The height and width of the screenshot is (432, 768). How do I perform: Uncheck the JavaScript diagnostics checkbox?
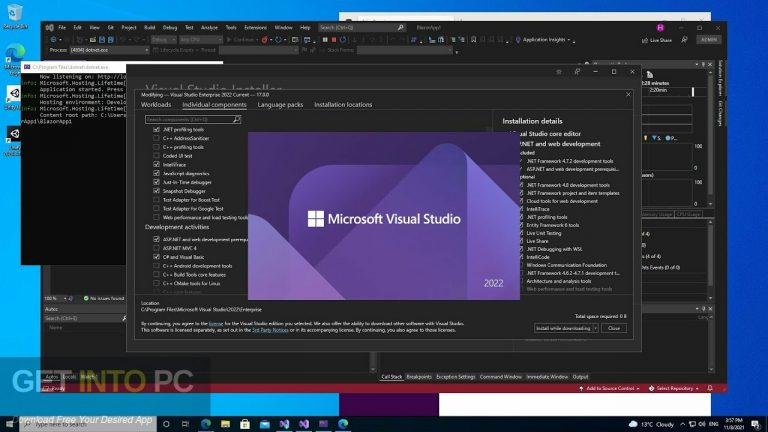click(x=156, y=173)
